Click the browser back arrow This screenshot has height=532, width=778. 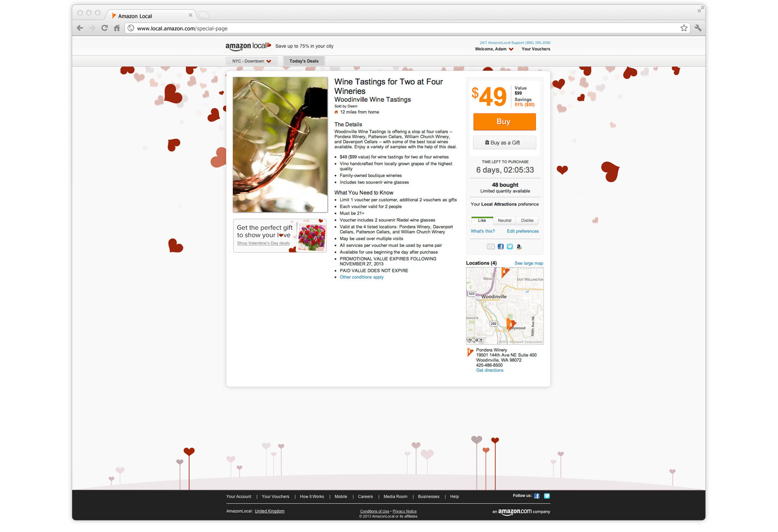tap(80, 28)
